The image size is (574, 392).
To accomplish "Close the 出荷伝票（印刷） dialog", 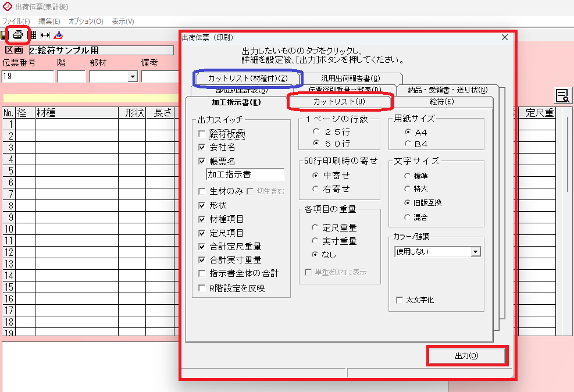I will pos(504,38).
